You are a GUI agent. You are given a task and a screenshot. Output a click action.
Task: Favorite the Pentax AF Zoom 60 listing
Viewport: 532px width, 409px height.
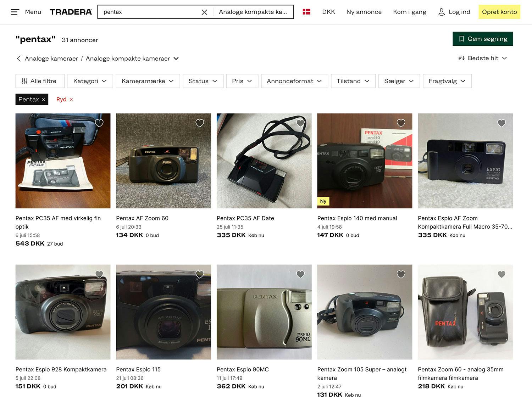point(200,123)
